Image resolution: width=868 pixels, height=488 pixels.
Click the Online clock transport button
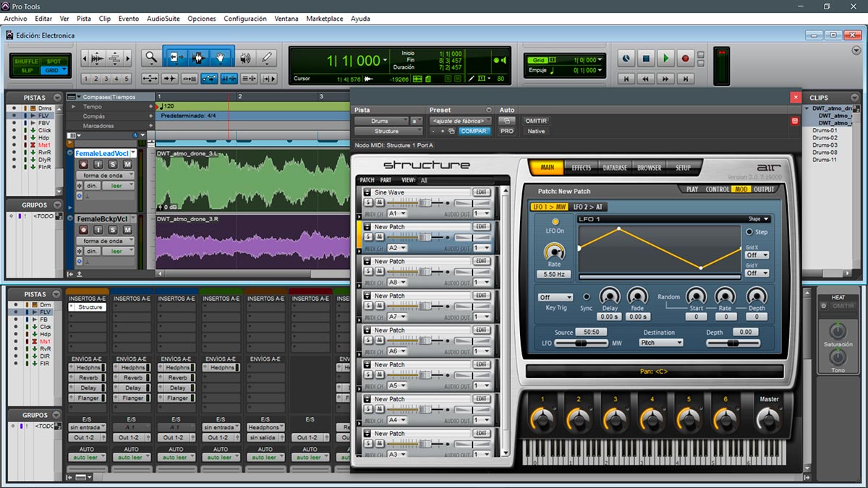[626, 58]
